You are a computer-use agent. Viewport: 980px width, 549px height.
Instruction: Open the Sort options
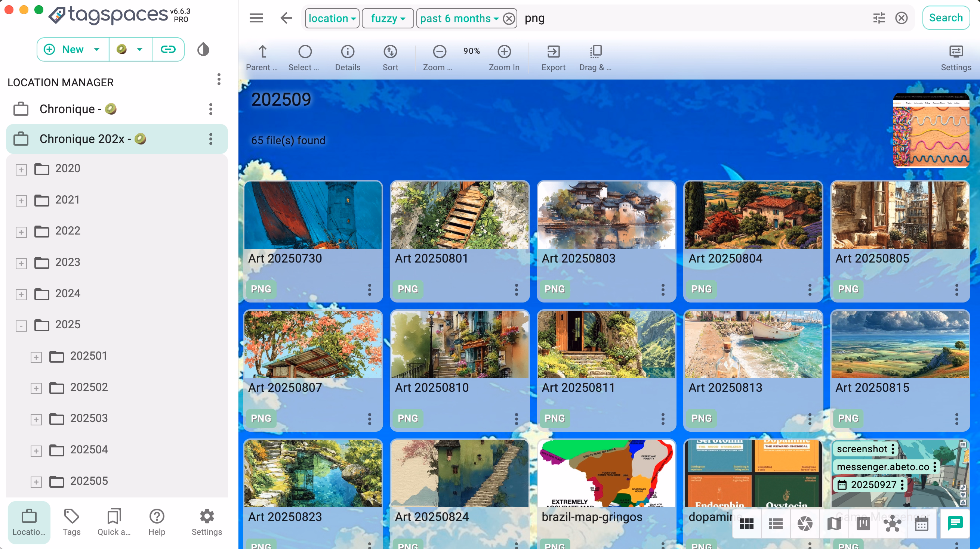coord(390,57)
